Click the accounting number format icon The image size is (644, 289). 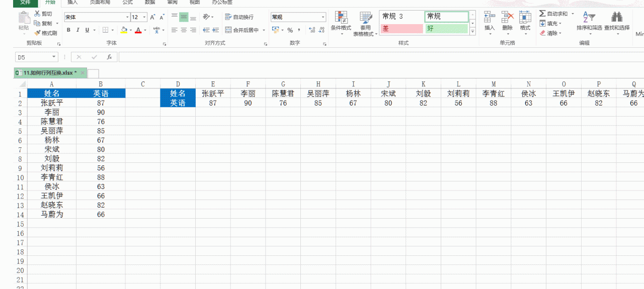(x=275, y=30)
